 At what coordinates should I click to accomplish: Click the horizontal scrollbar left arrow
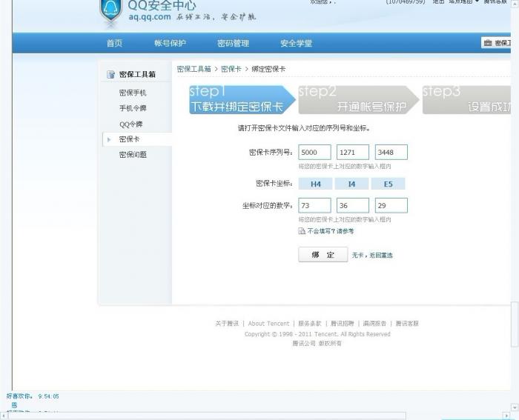coord(3,416)
